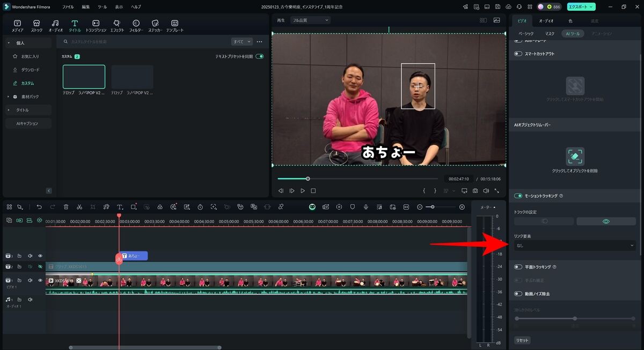Screen dimensions: 644x350
Task: Open the トランジション transitions tab
Action: pos(96,26)
